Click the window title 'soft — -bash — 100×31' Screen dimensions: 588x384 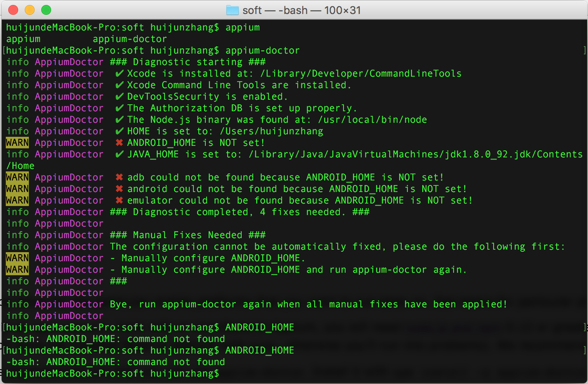coord(301,10)
